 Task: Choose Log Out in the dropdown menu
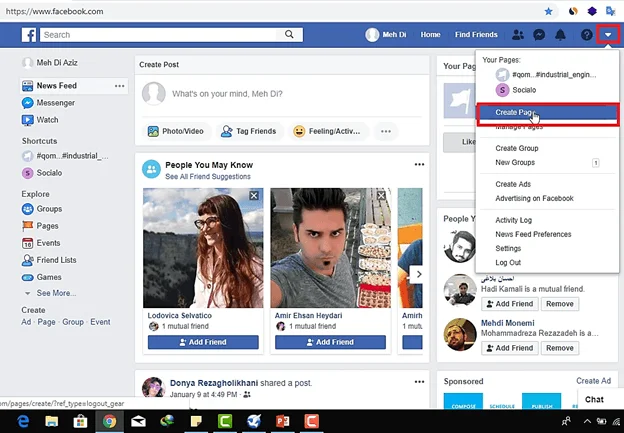508,263
